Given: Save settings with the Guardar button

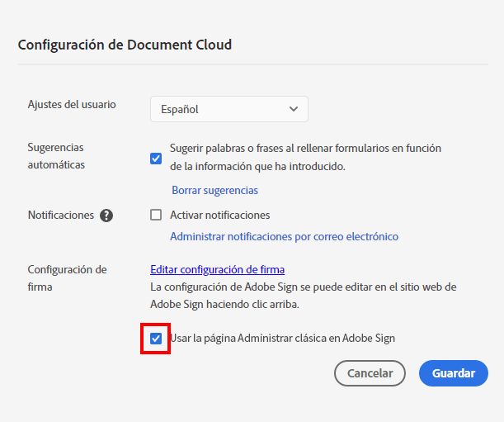Looking at the screenshot, I should (454, 373).
